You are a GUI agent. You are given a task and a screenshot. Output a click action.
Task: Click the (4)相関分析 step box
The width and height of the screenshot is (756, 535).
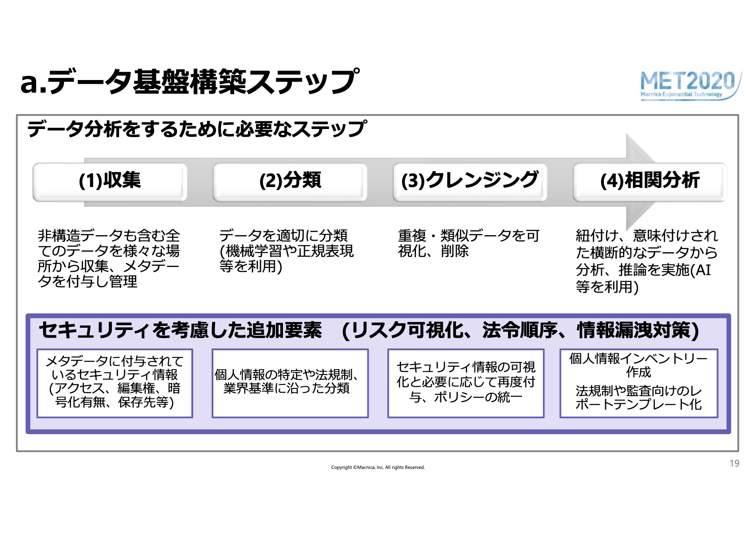[650, 182]
